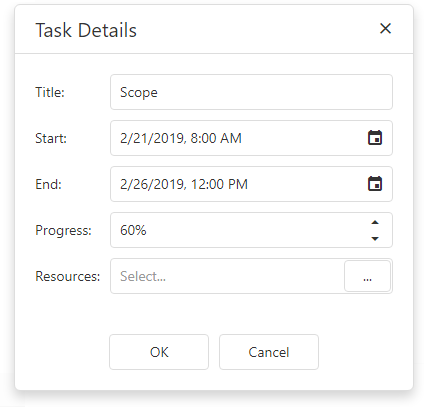The height and width of the screenshot is (407, 424).
Task: Click the Title: label
Action: pyautogui.click(x=50, y=92)
